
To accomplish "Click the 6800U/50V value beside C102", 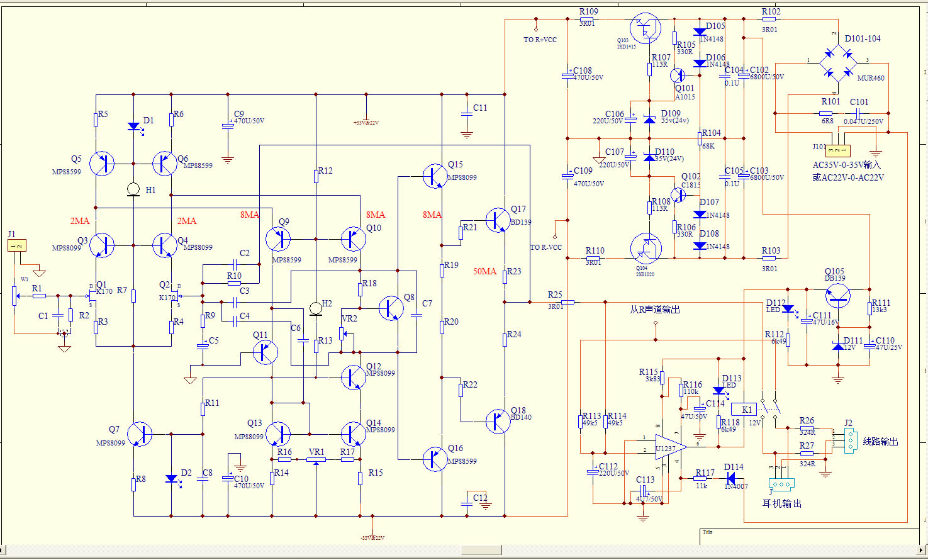I will pos(767,77).
